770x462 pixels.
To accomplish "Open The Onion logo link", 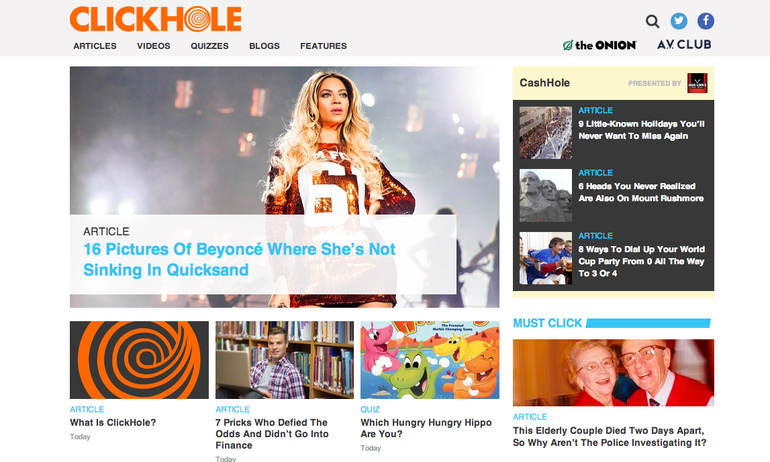I will 600,45.
